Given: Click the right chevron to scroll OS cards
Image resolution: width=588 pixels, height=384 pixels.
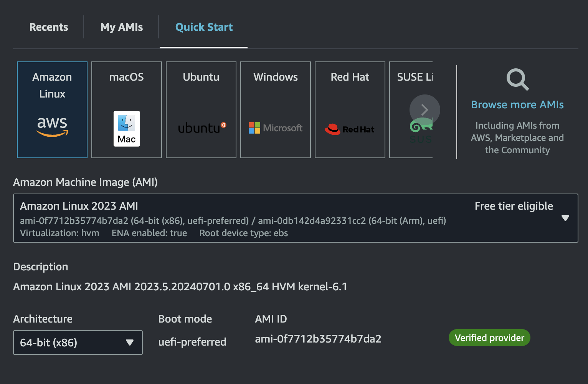Looking at the screenshot, I should (x=424, y=110).
